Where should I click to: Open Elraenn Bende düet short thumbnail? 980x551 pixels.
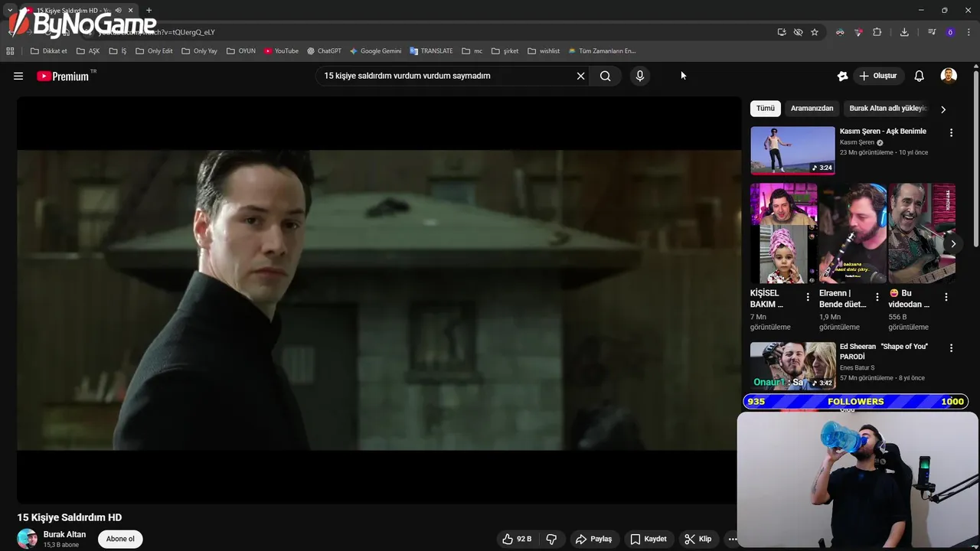click(853, 233)
